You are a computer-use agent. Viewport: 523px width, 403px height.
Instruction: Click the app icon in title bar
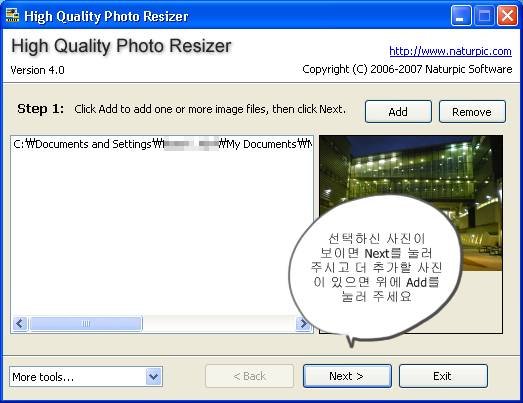pos(13,16)
